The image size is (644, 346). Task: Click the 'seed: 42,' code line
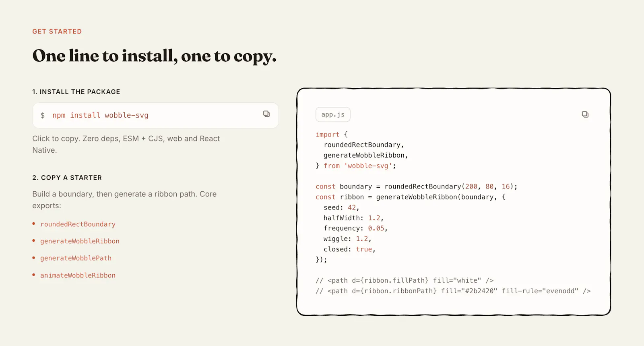tap(341, 207)
